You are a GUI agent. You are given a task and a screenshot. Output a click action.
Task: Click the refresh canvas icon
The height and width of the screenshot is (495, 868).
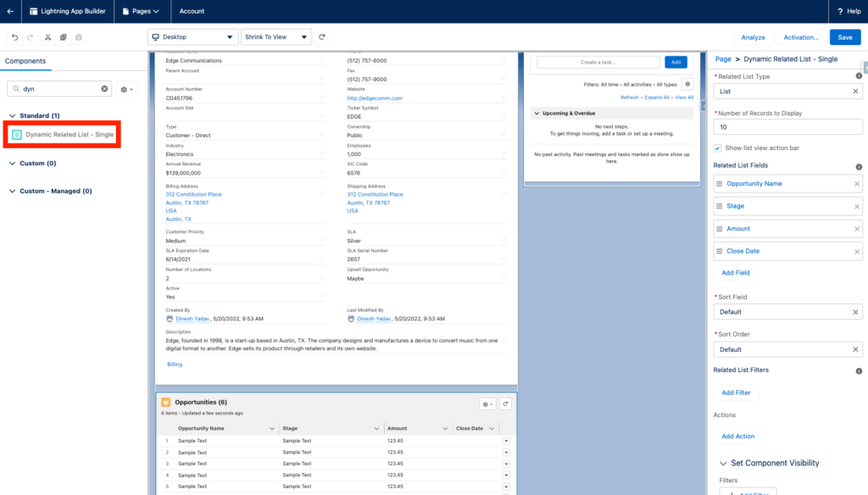[322, 37]
